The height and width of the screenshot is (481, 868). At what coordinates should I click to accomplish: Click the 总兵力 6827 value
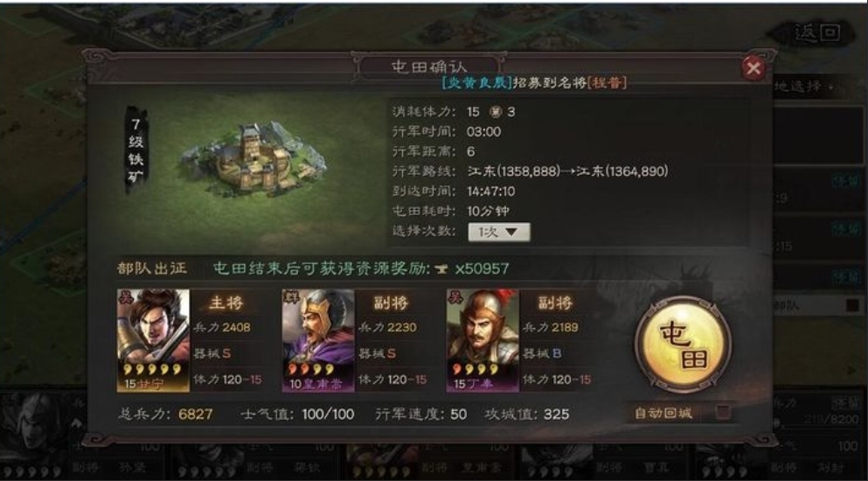click(x=196, y=415)
